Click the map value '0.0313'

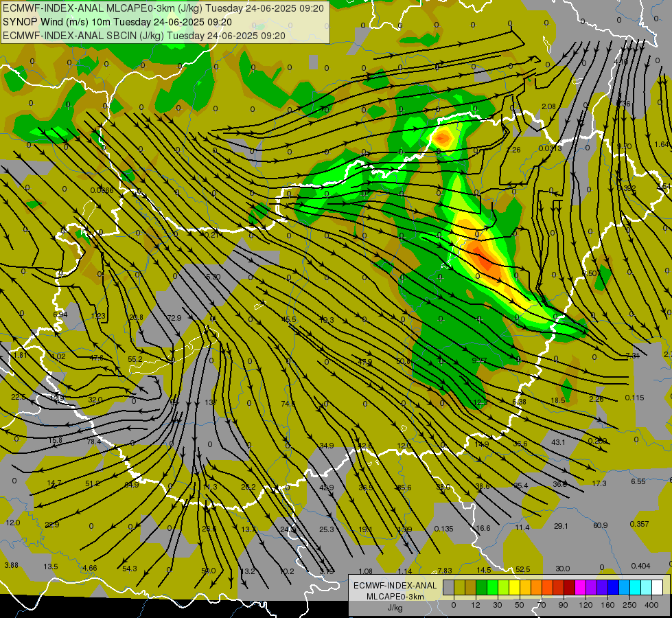550,148
